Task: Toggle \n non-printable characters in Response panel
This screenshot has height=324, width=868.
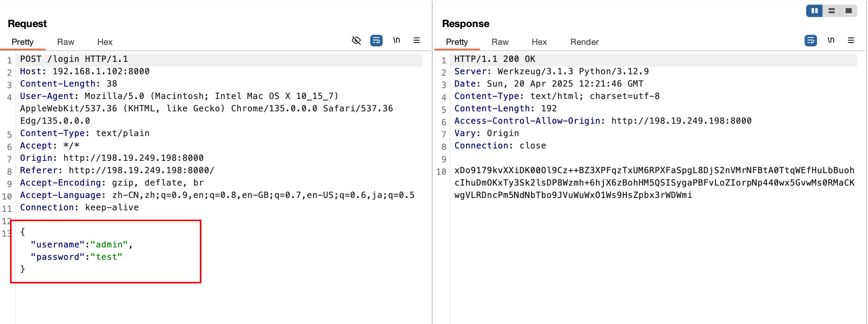Action: click(x=831, y=40)
